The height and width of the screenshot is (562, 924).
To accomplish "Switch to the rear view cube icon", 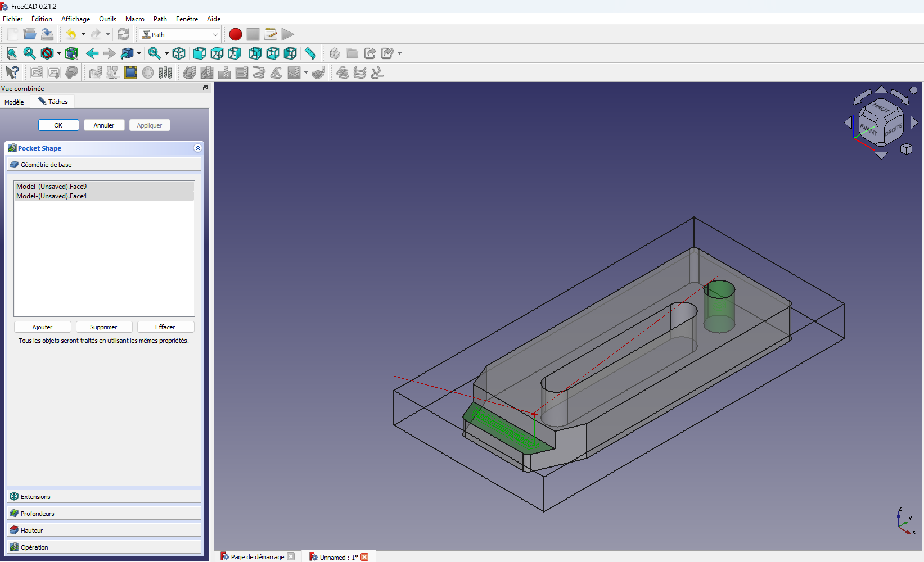I will coord(255,53).
